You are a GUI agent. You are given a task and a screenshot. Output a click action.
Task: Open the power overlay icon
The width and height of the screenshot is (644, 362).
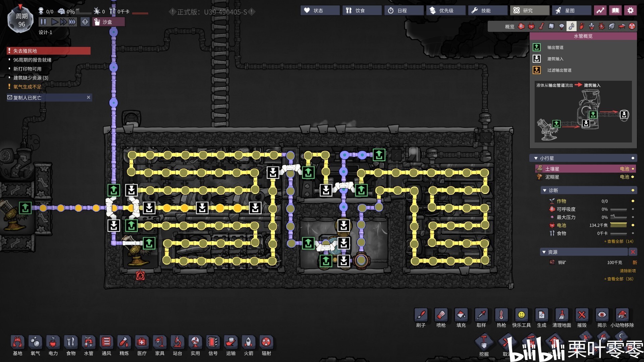[531, 26]
